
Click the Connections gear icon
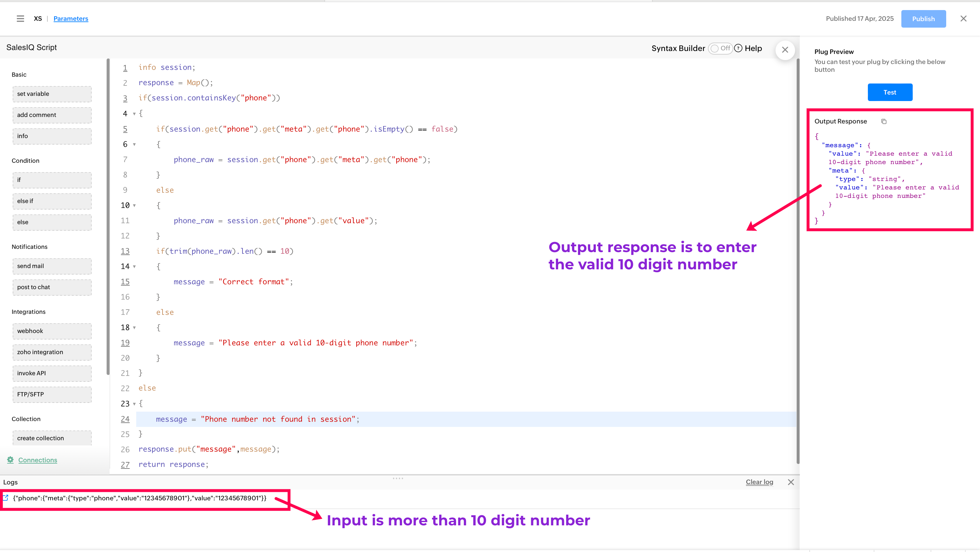click(x=10, y=460)
